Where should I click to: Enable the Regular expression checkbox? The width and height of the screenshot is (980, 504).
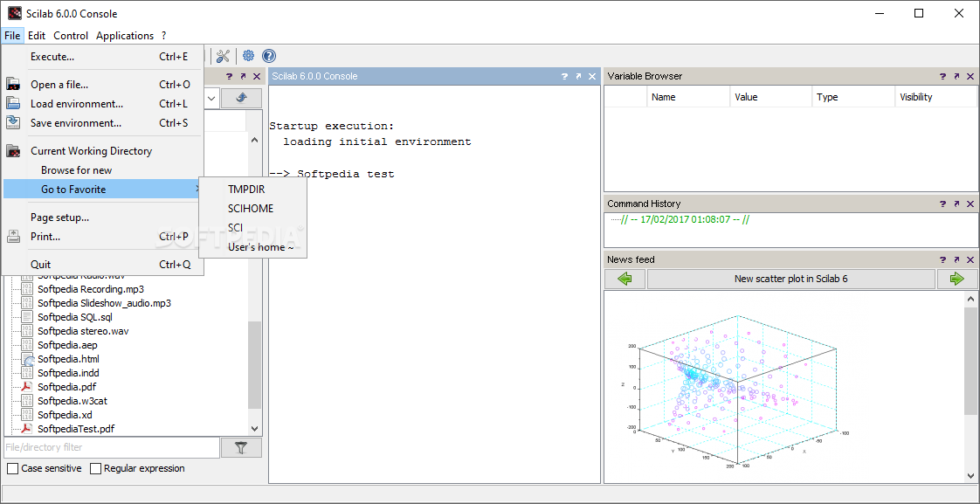[95, 468]
